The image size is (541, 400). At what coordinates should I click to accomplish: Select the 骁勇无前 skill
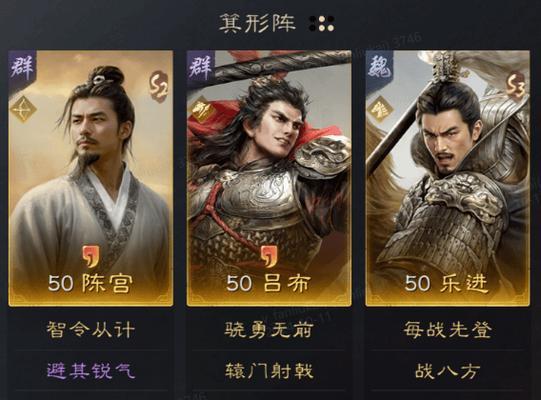tap(269, 330)
